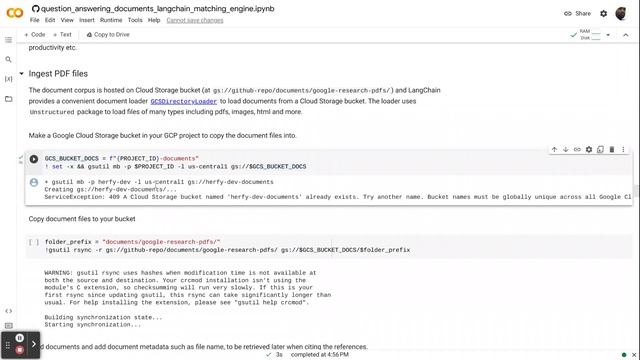This screenshot has width=640, height=360.
Task: Close the bottom status bar
Action: click(x=634, y=355)
